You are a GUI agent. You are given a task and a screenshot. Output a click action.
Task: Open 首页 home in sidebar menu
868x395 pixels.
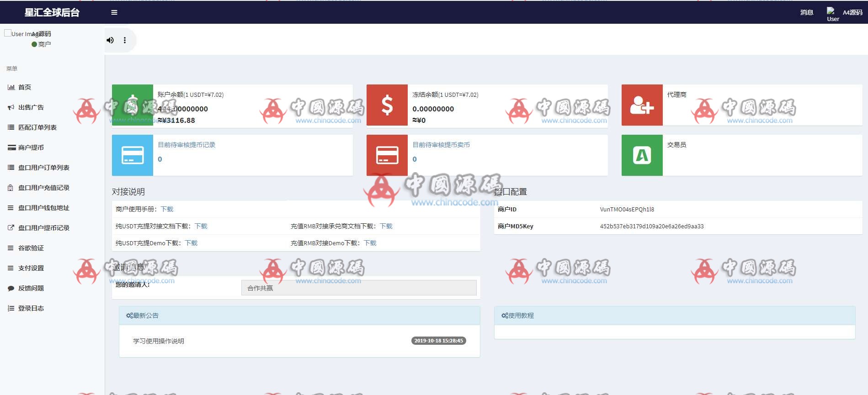pyautogui.click(x=25, y=87)
